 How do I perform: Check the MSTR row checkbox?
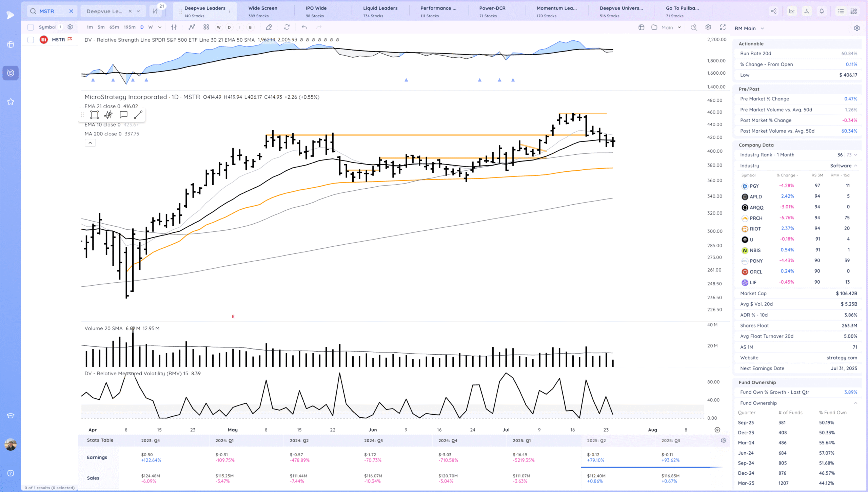click(x=31, y=40)
